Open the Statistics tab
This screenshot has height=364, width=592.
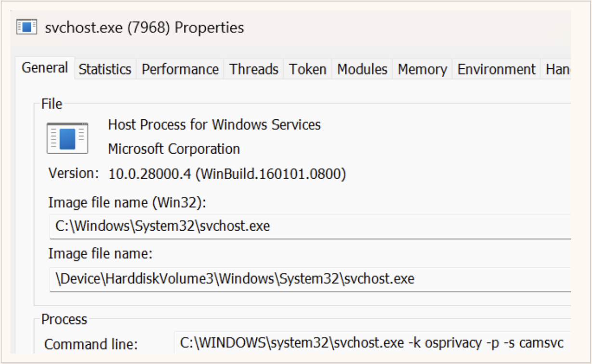pos(105,69)
